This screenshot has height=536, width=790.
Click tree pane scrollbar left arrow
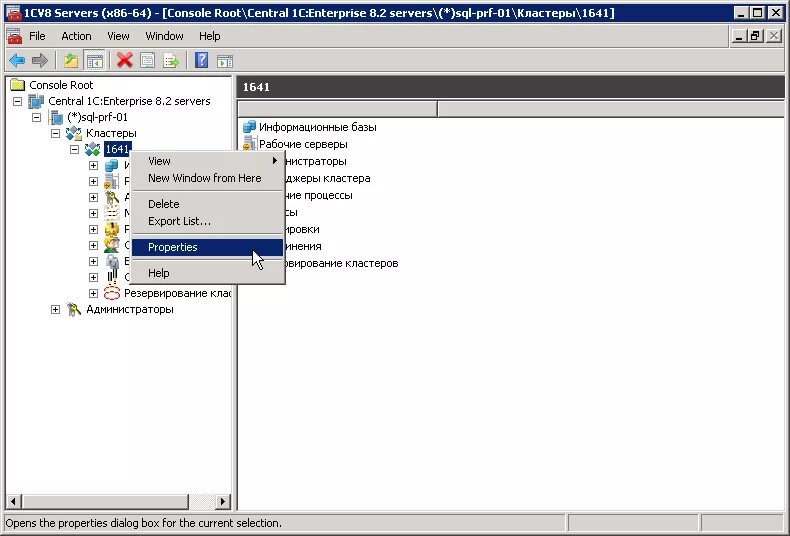13,501
